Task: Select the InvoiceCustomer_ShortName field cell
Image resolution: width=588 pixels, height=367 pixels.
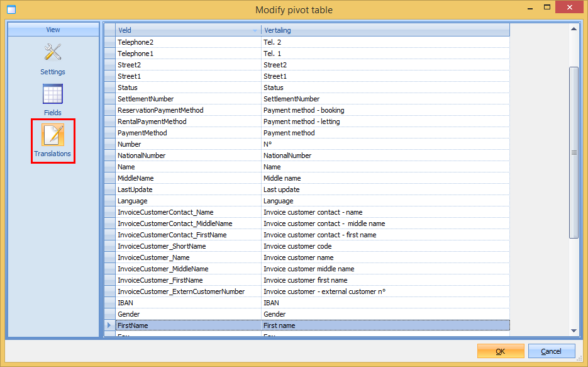Action: (188, 246)
